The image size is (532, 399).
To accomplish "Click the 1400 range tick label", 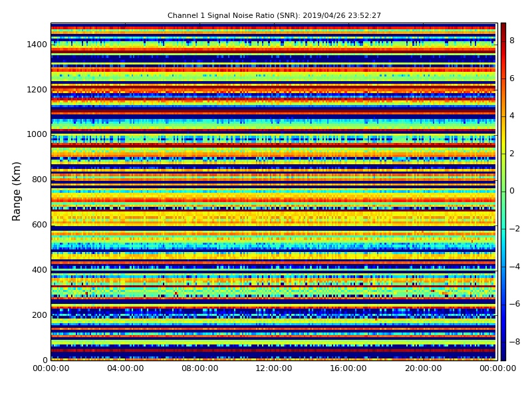I will coord(37,45).
